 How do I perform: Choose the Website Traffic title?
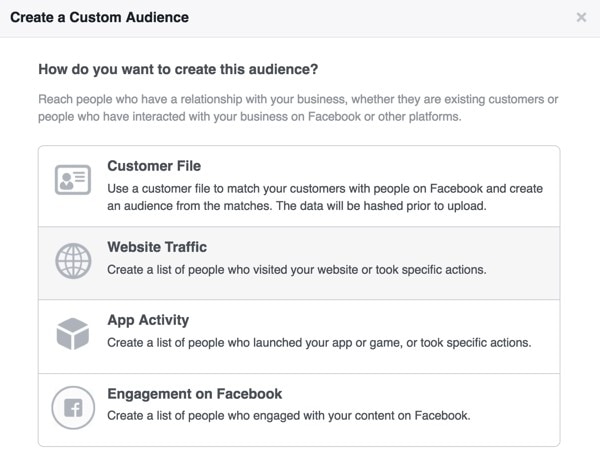click(157, 247)
